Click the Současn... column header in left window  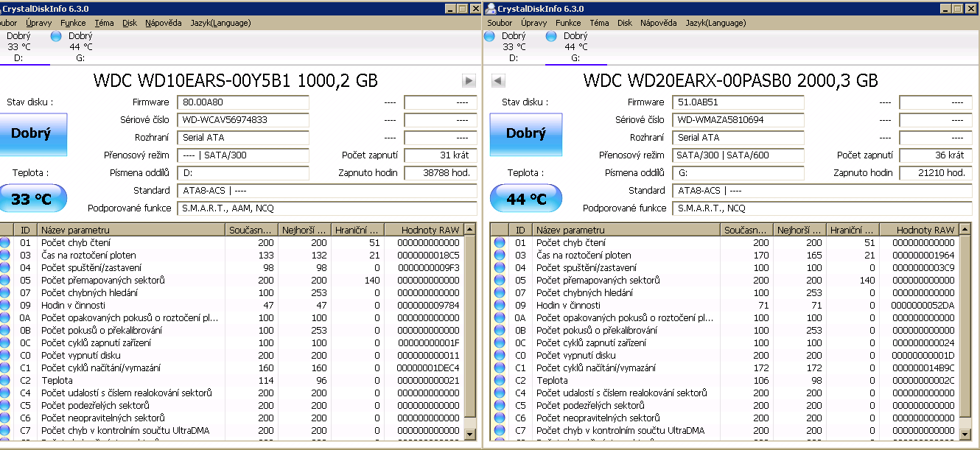(x=251, y=230)
